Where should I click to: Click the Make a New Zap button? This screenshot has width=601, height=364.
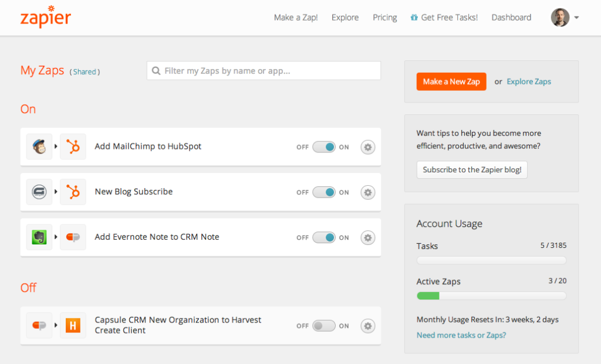click(x=451, y=81)
